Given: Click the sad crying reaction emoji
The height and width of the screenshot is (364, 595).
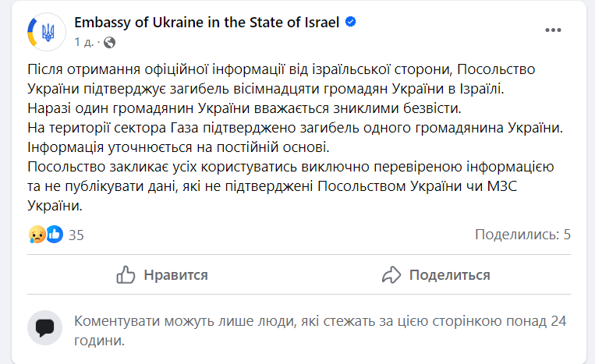Looking at the screenshot, I should coord(37,234).
